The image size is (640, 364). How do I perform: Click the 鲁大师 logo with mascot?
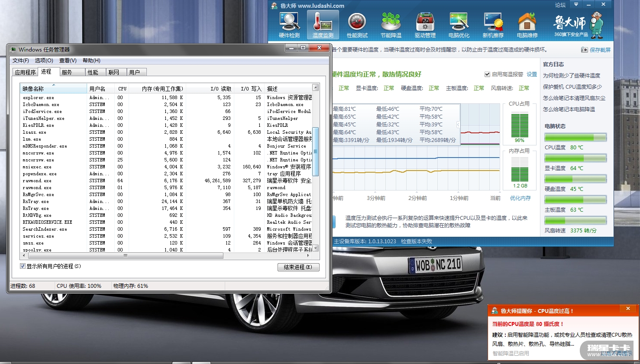point(579,24)
